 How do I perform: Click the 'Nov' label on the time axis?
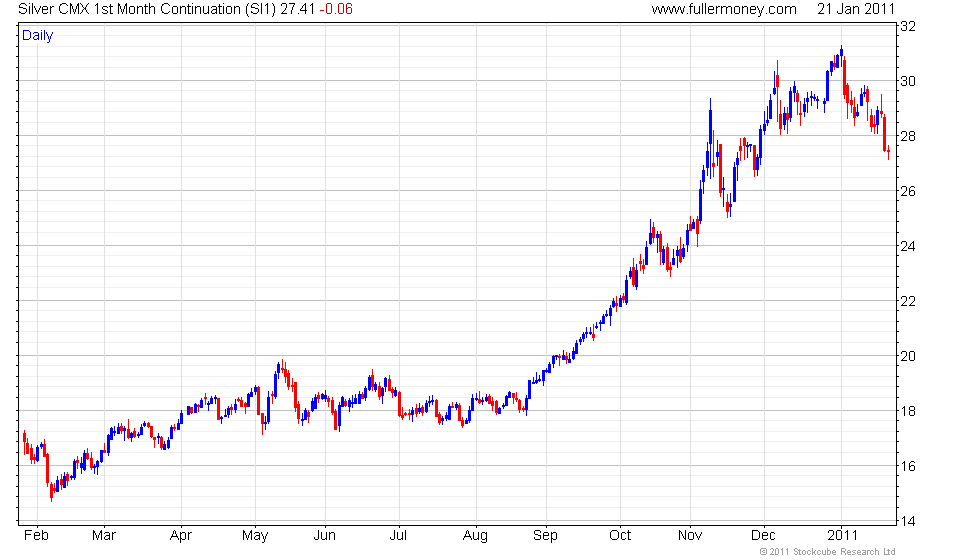tap(690, 536)
